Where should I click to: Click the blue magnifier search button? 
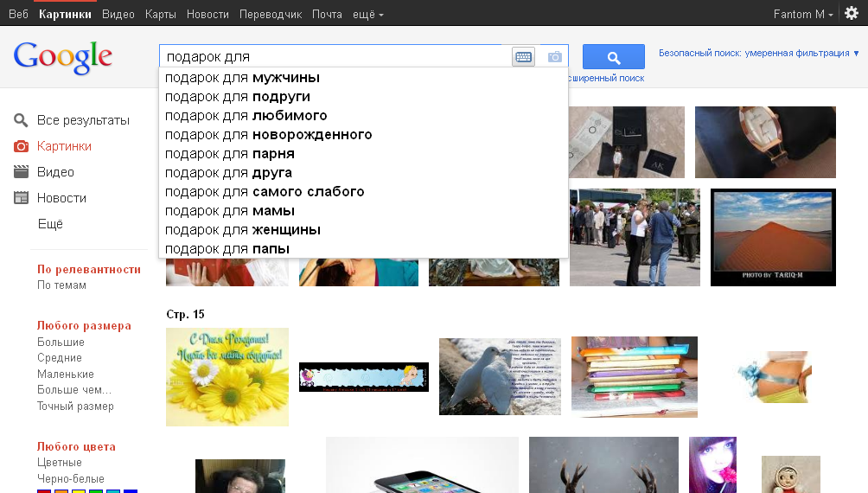point(613,56)
